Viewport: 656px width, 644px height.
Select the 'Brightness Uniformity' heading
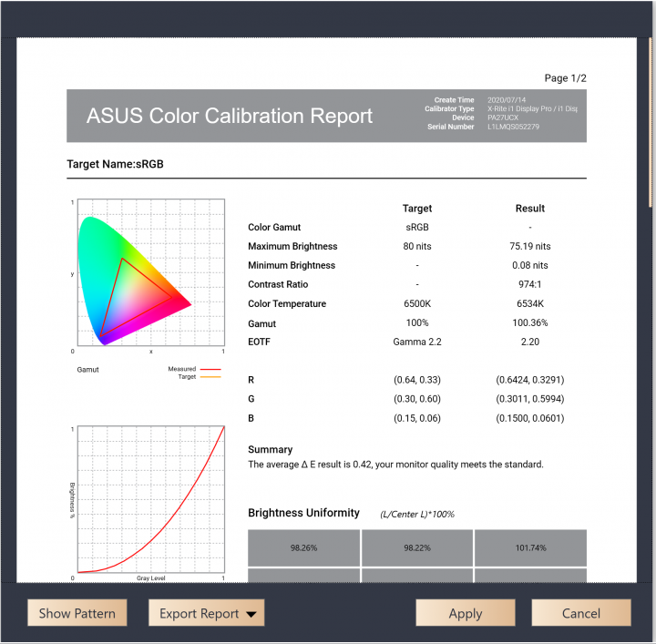303,513
